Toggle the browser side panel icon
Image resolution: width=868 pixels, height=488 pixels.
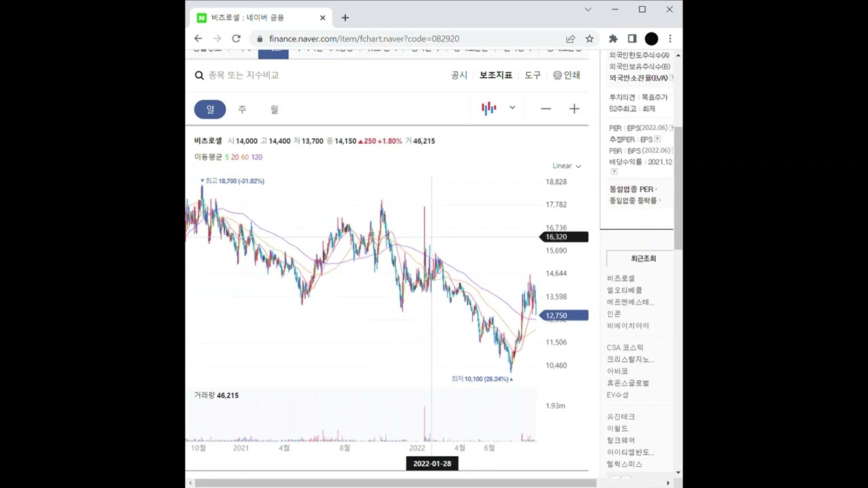pyautogui.click(x=632, y=39)
